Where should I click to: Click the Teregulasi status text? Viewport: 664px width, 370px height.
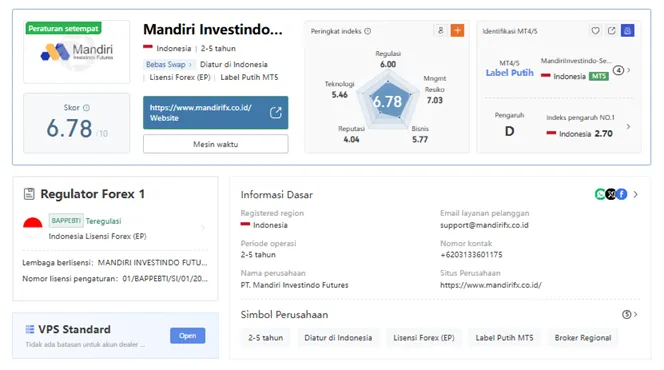(x=103, y=221)
